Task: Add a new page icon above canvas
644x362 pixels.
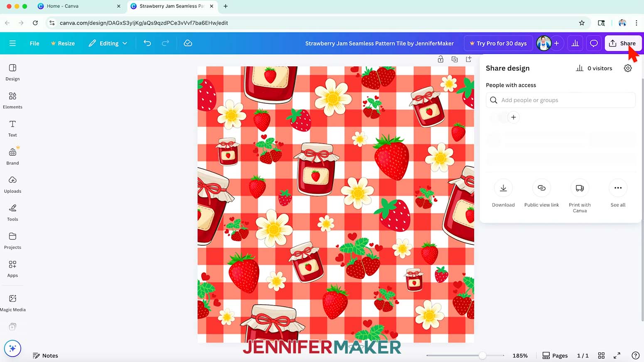Action: coord(469,59)
